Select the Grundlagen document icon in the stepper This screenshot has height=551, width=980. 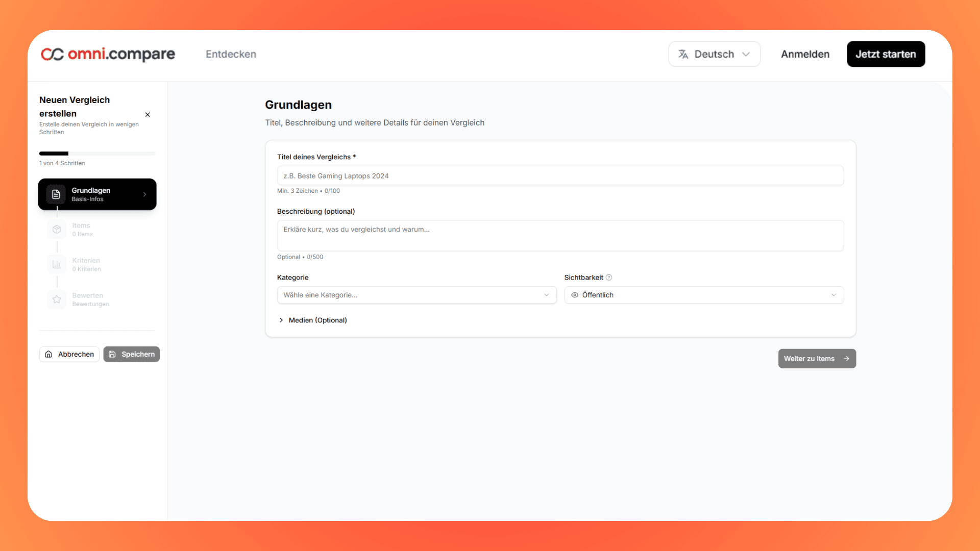pyautogui.click(x=56, y=194)
